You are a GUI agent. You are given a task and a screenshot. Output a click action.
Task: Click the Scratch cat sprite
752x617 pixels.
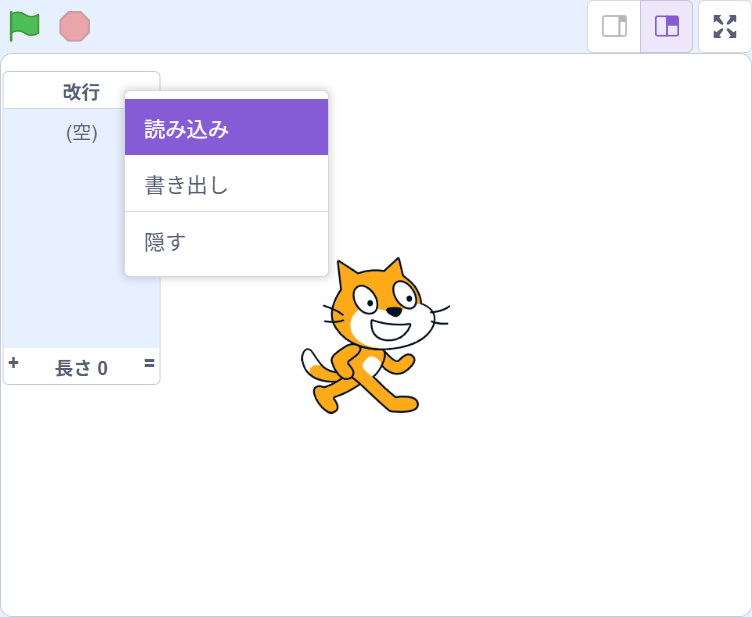click(x=375, y=336)
